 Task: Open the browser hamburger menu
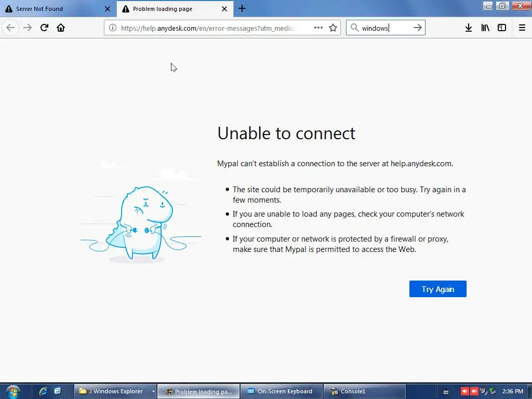[x=522, y=28]
